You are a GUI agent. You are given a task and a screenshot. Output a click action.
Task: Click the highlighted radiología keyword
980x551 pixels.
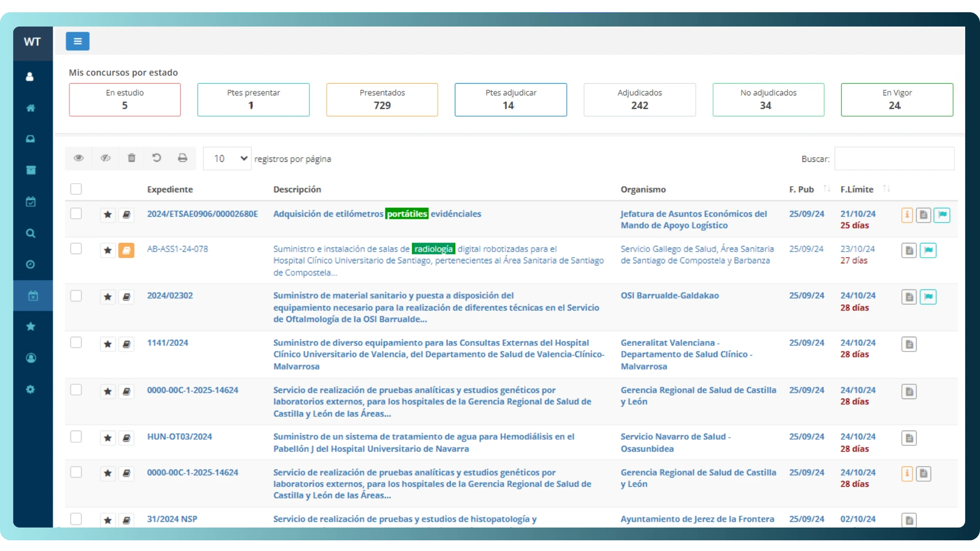pos(433,249)
